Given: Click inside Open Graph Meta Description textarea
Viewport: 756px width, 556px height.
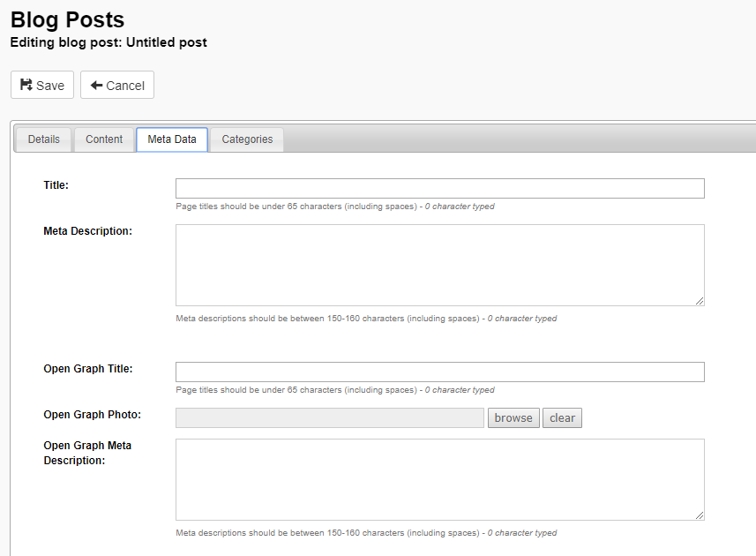Looking at the screenshot, I should pos(439,480).
